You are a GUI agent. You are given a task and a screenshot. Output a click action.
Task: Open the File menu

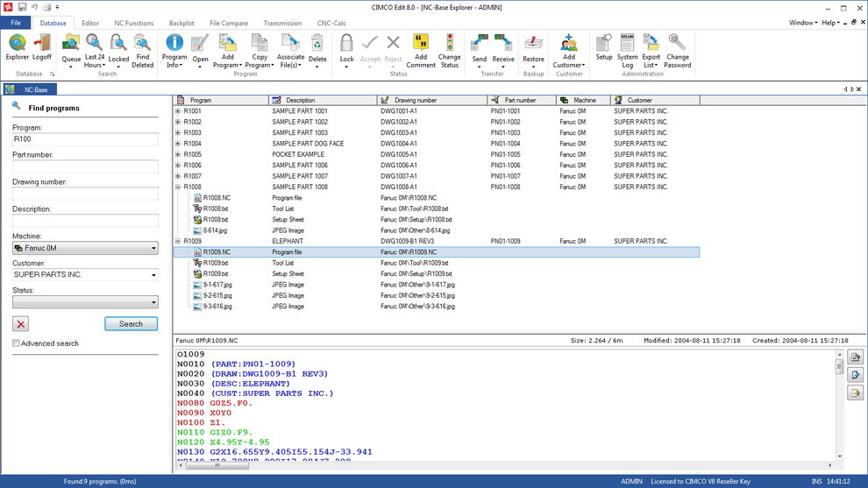click(x=16, y=23)
